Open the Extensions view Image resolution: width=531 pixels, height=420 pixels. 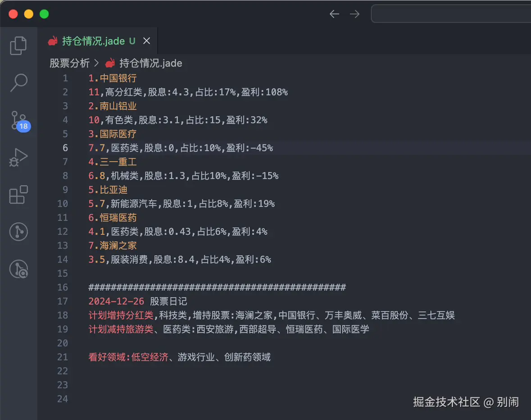coord(18,194)
